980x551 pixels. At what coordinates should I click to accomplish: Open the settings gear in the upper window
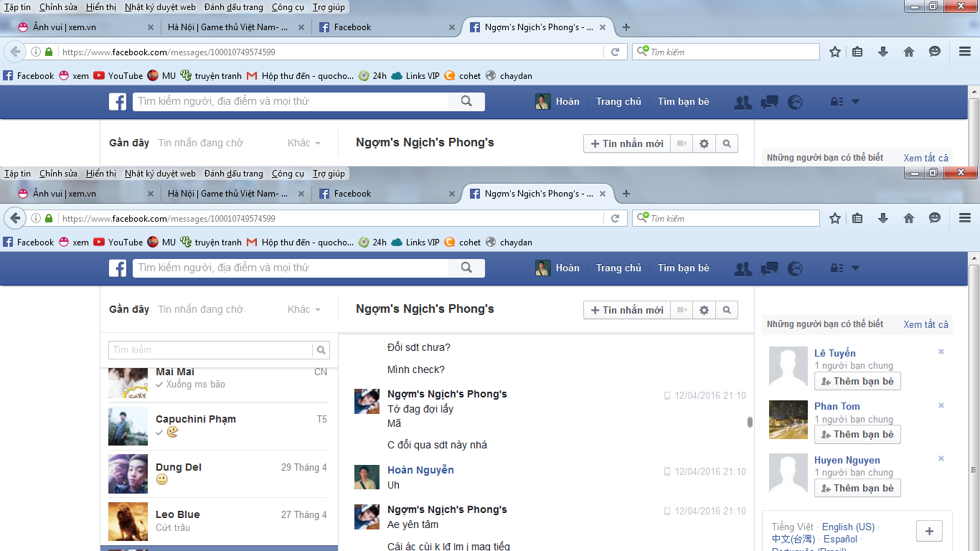click(x=704, y=143)
